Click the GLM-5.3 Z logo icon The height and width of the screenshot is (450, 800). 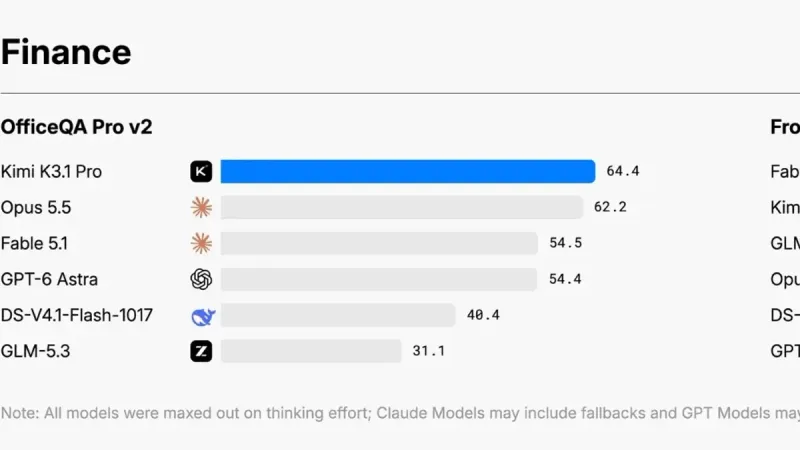point(201,351)
